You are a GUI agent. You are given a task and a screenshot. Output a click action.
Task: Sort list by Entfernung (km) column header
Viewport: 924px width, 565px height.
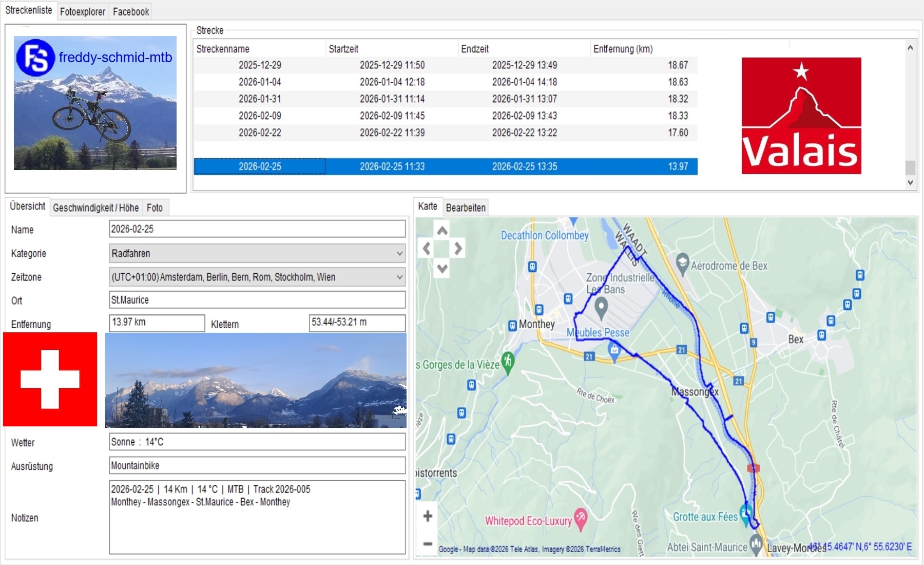pos(623,49)
